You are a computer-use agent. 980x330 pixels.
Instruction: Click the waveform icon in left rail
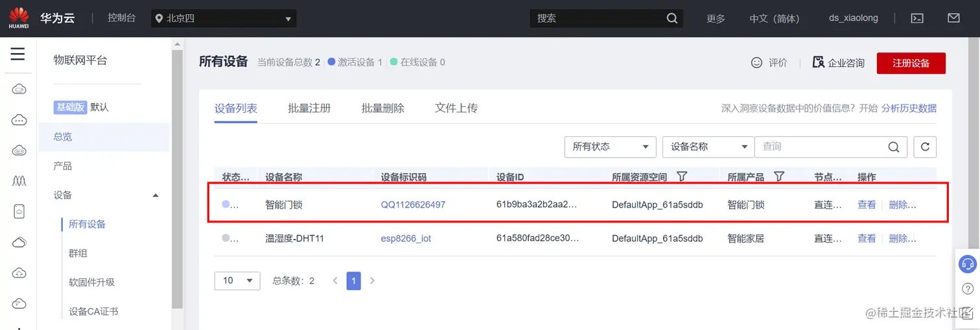[x=19, y=181]
